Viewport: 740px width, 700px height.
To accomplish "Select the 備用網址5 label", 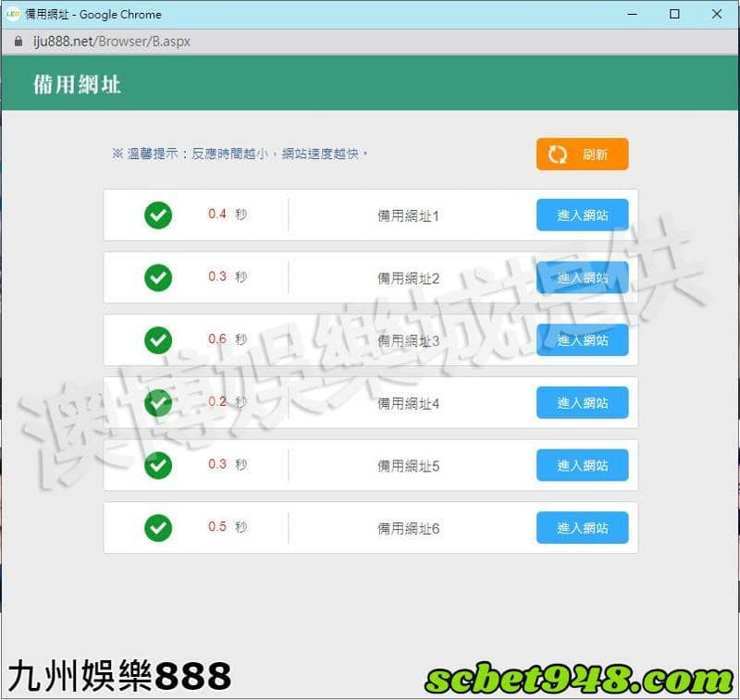I will [408, 466].
